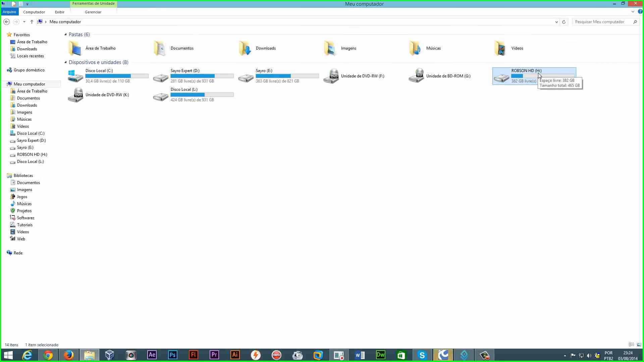Image resolution: width=644 pixels, height=362 pixels.
Task: Launch Adobe After Effects from taskbar
Action: pyautogui.click(x=152, y=355)
